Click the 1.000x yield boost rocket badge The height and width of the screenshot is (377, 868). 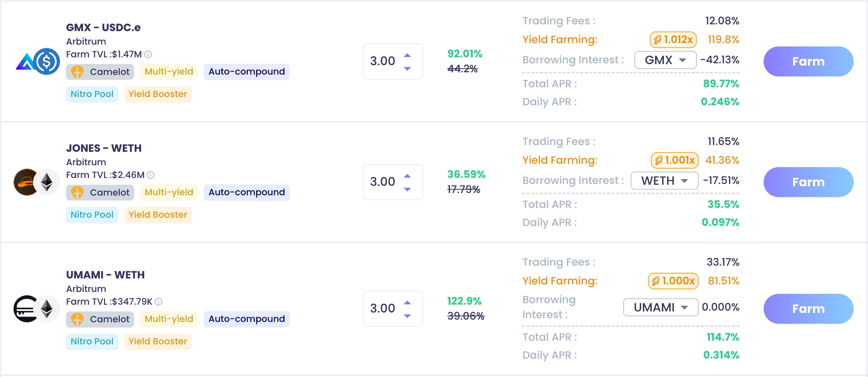[673, 281]
